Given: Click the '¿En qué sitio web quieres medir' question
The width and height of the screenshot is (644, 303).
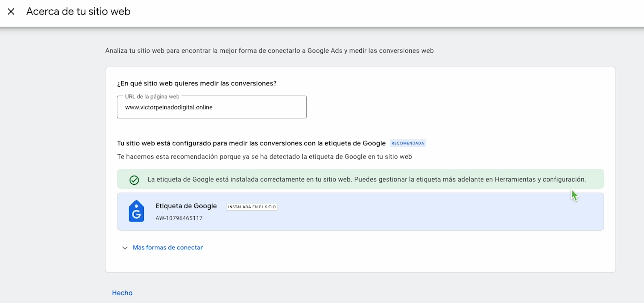Looking at the screenshot, I should tap(196, 84).
